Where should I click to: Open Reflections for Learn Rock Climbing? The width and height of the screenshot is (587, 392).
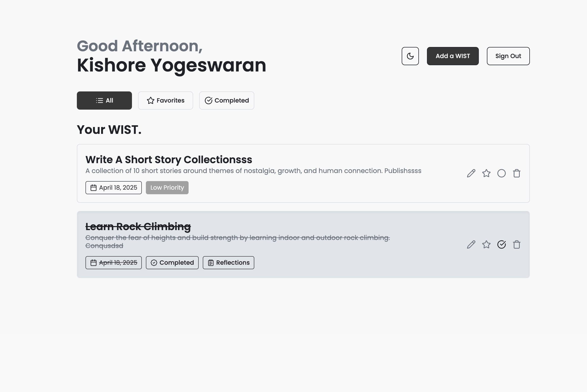pos(228,263)
